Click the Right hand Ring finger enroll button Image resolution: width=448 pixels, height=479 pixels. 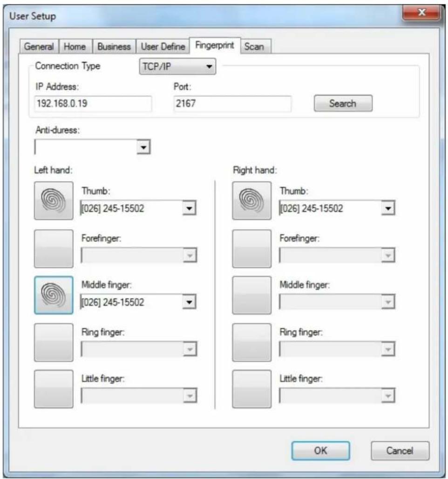252,343
